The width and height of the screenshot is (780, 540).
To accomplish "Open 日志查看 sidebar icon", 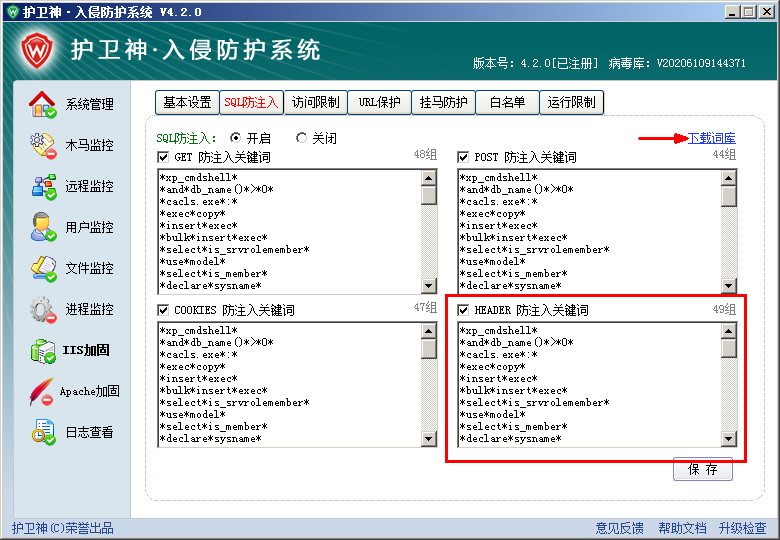I will click(x=43, y=432).
